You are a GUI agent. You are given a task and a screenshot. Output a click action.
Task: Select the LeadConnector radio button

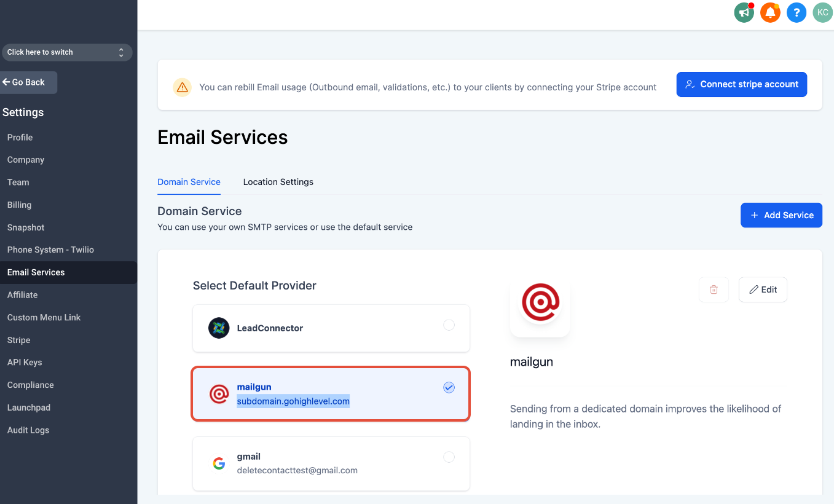pyautogui.click(x=449, y=325)
